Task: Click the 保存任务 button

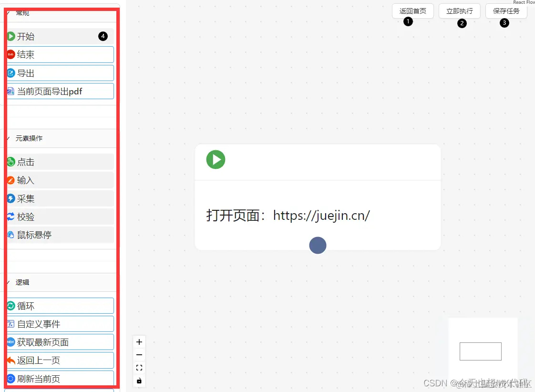Action: click(505, 10)
